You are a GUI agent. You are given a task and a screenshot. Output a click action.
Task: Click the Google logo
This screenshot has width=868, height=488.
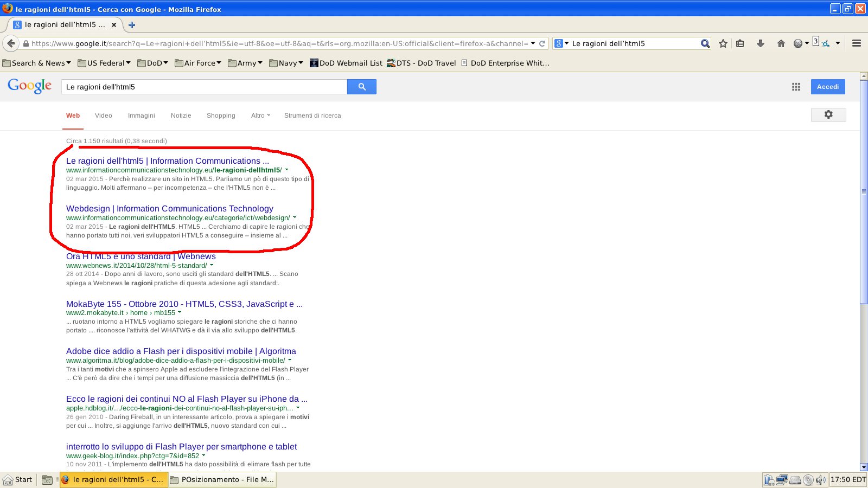point(30,86)
